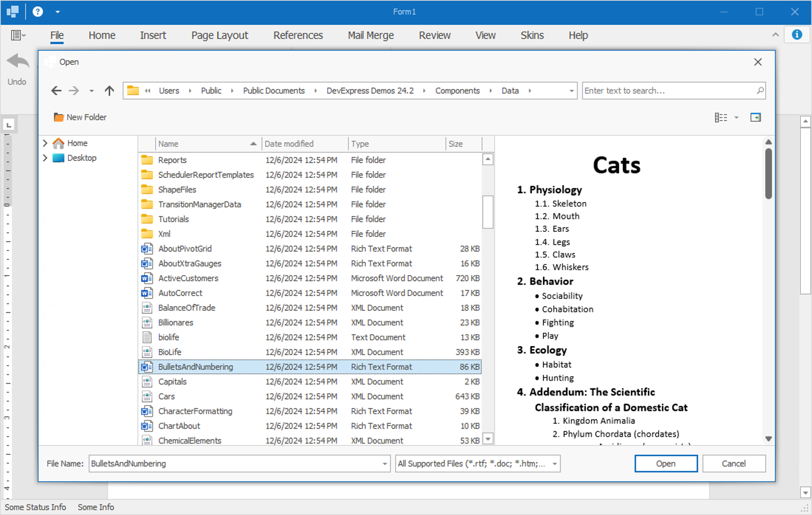Click the up one level arrow
The image size is (812, 515).
pyautogui.click(x=109, y=91)
